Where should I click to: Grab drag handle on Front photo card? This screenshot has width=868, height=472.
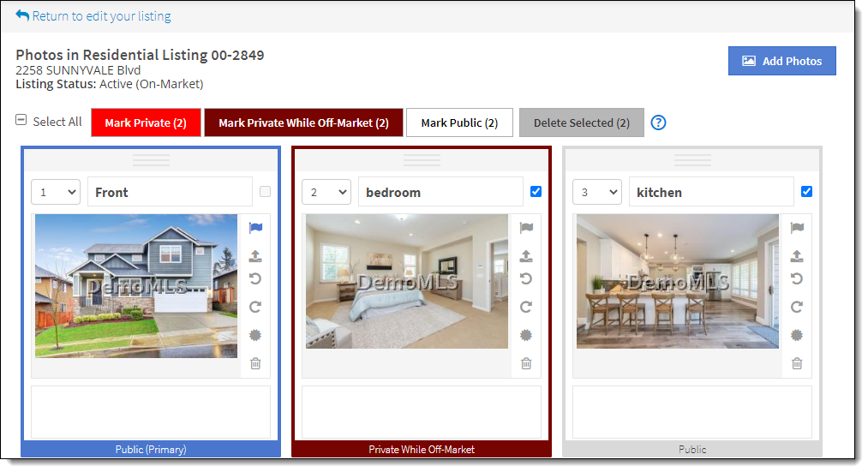(x=151, y=160)
